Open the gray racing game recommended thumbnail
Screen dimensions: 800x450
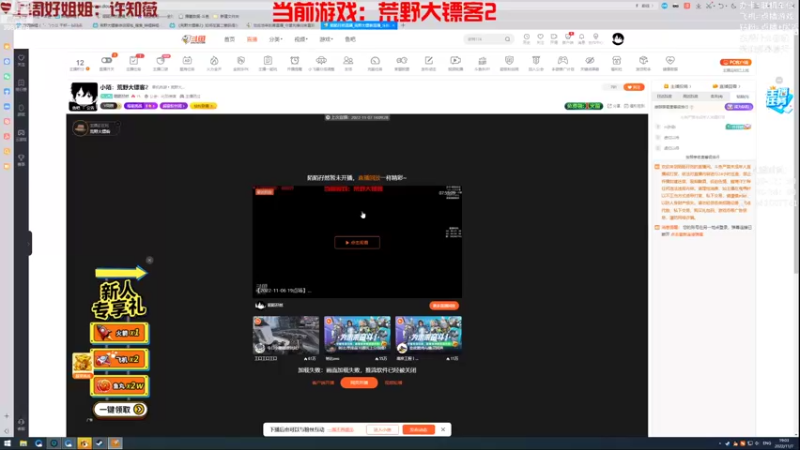point(286,335)
